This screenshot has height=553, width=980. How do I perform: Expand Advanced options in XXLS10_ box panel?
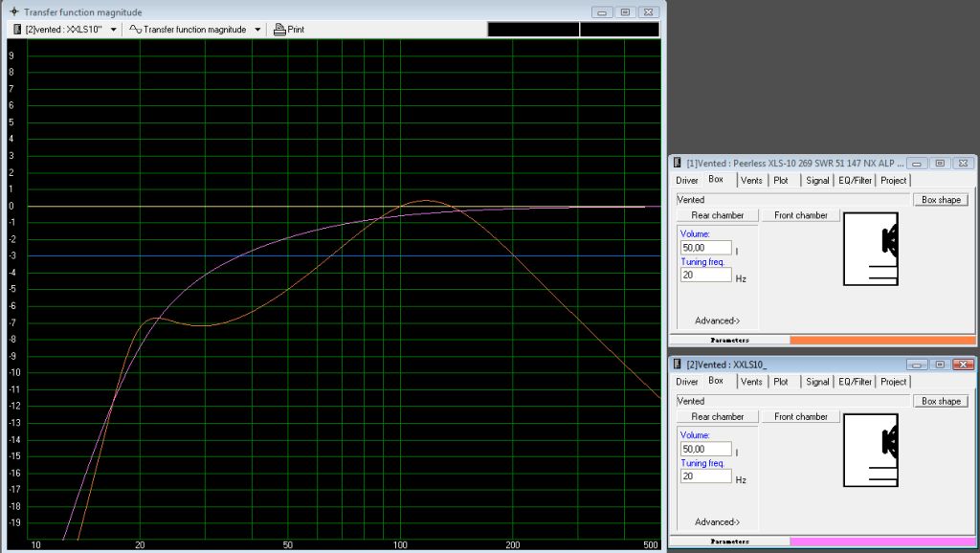pos(716,521)
